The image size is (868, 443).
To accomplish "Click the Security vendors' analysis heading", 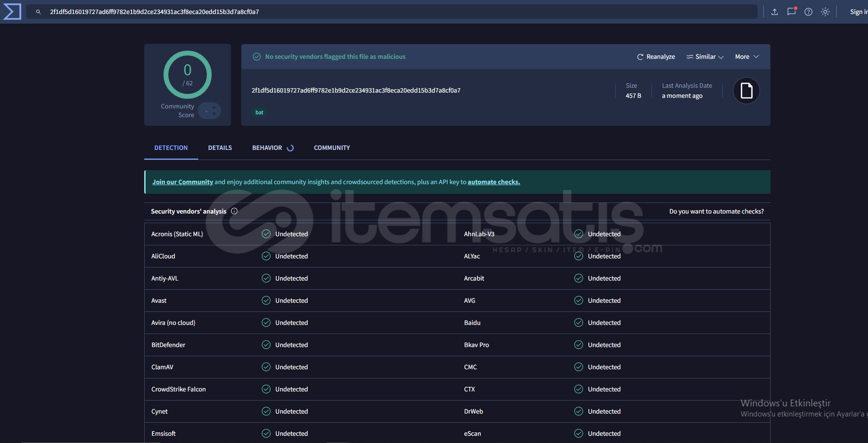I will (x=189, y=212).
